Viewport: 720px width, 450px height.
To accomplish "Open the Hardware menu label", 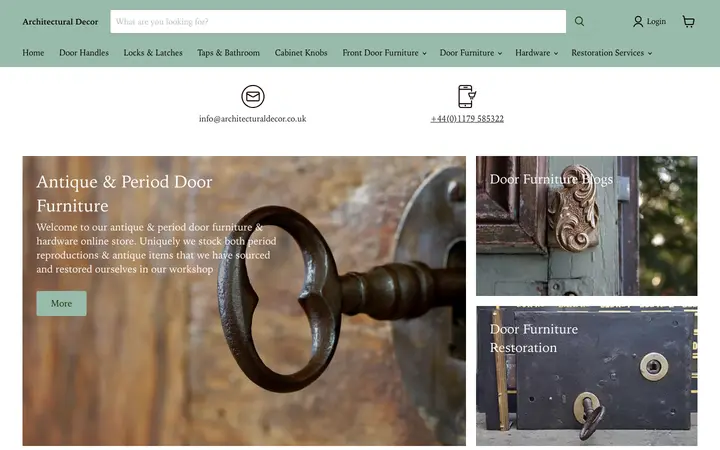I will [532, 53].
